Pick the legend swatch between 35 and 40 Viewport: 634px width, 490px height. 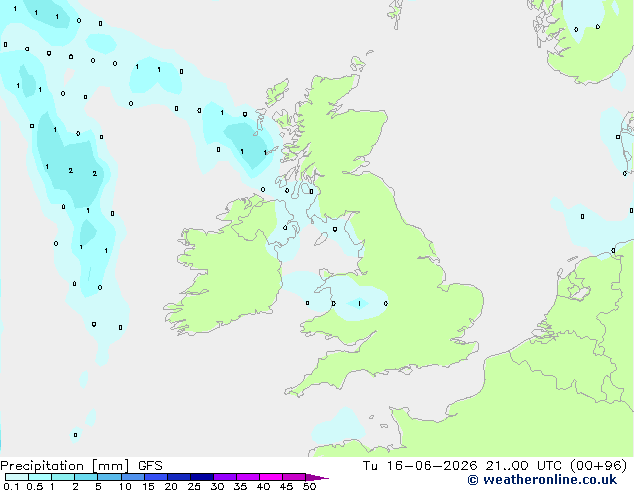pyautogui.click(x=247, y=477)
